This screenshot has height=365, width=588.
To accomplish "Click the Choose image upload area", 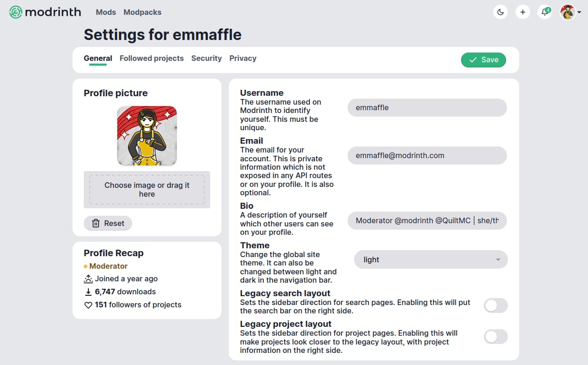I will (x=147, y=189).
